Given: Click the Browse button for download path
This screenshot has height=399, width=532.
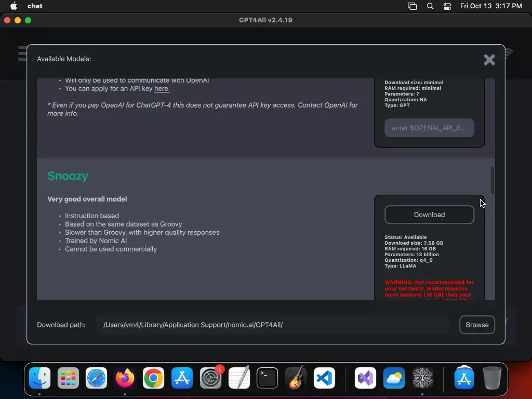Looking at the screenshot, I should pyautogui.click(x=477, y=325).
